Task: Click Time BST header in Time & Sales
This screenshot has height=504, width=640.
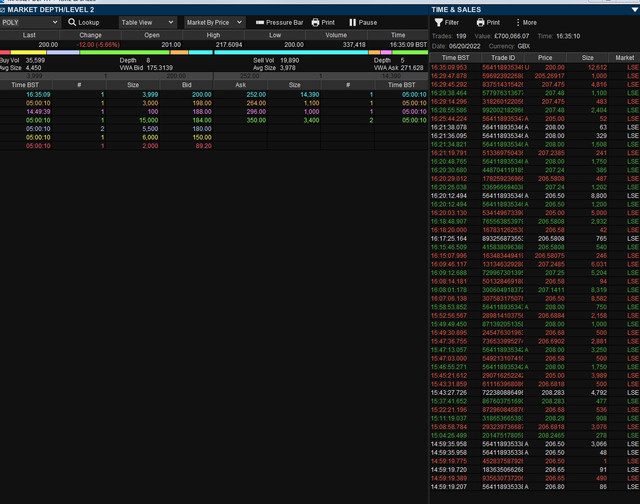Action: click(455, 58)
